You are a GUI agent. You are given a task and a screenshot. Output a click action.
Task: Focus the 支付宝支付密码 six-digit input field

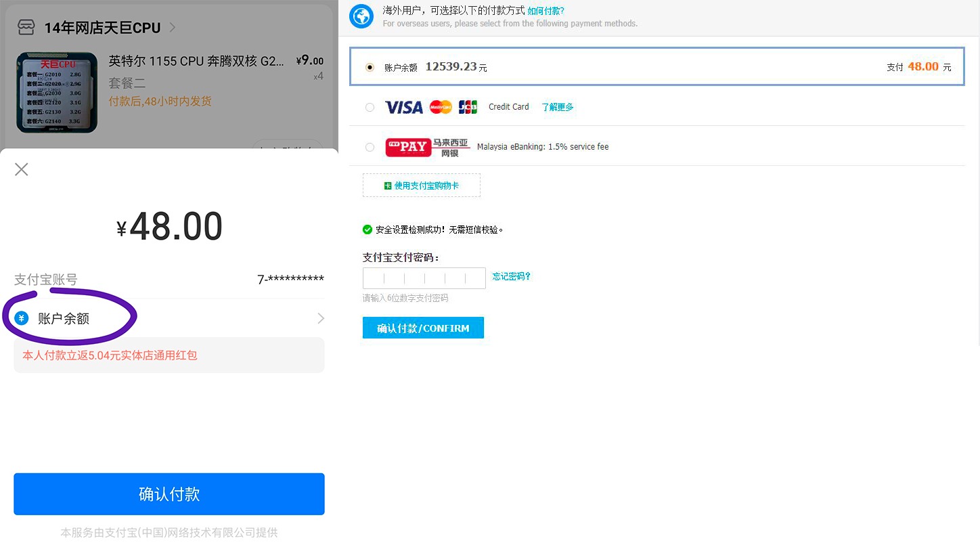coord(424,278)
